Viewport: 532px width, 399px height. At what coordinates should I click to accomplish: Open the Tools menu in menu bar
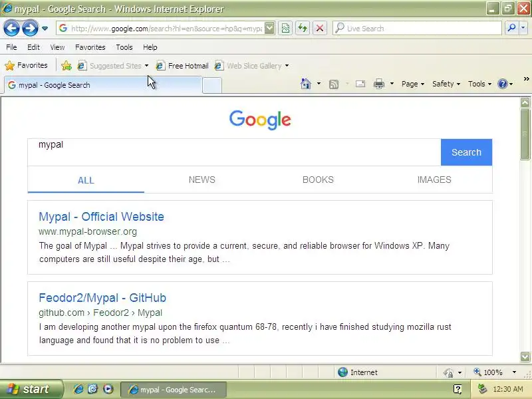(x=124, y=47)
